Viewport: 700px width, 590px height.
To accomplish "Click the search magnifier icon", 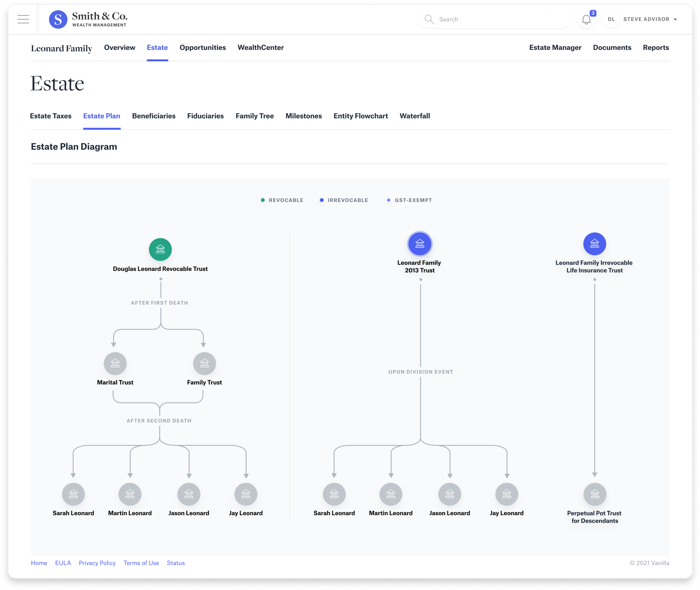I will point(429,19).
